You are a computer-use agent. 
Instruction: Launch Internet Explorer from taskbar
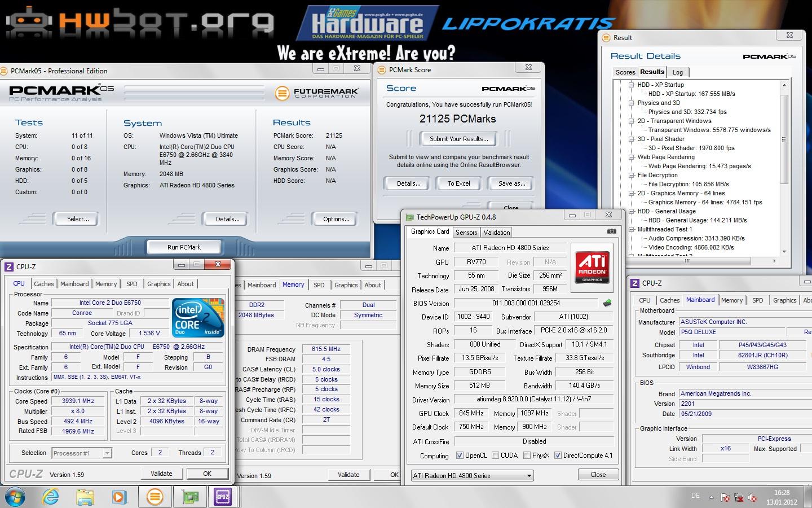[x=51, y=497]
